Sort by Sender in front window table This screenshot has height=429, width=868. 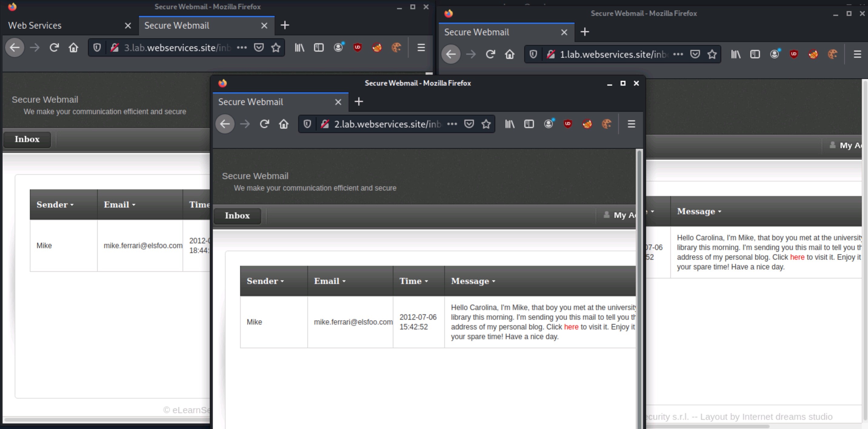(265, 281)
